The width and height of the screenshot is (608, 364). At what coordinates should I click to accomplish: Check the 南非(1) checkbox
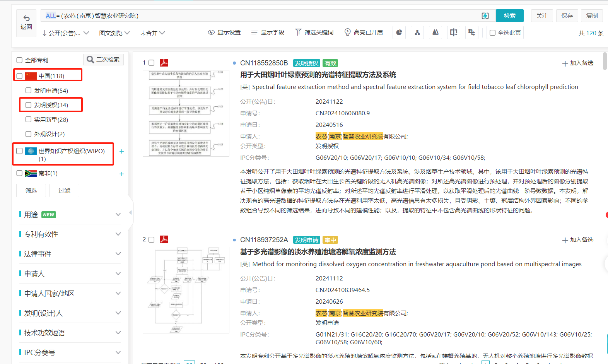click(x=19, y=173)
